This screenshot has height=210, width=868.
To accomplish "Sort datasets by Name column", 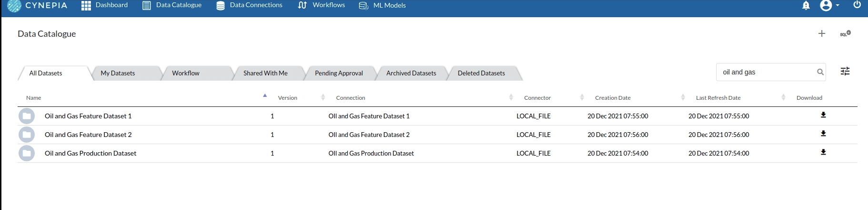I will [x=34, y=98].
